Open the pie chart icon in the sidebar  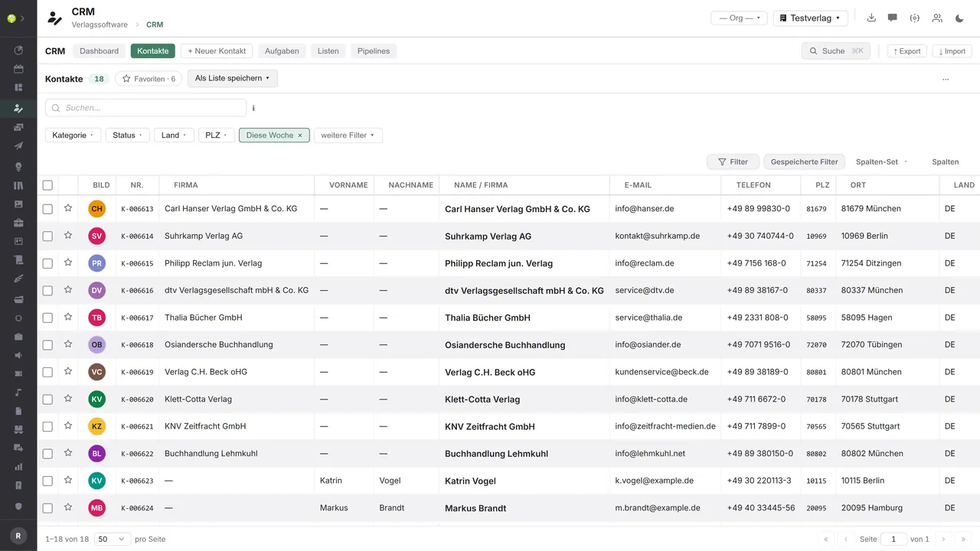pyautogui.click(x=18, y=51)
